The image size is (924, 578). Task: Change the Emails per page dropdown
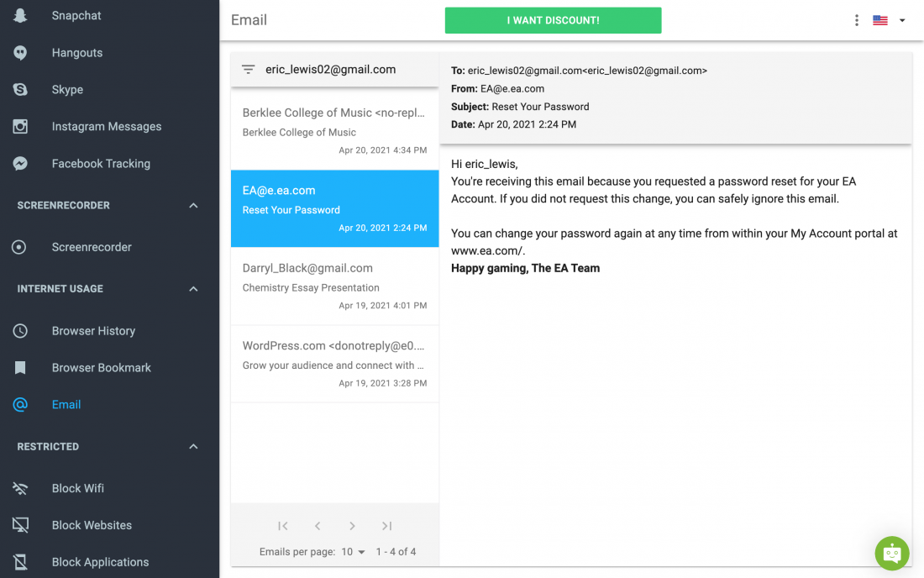353,552
